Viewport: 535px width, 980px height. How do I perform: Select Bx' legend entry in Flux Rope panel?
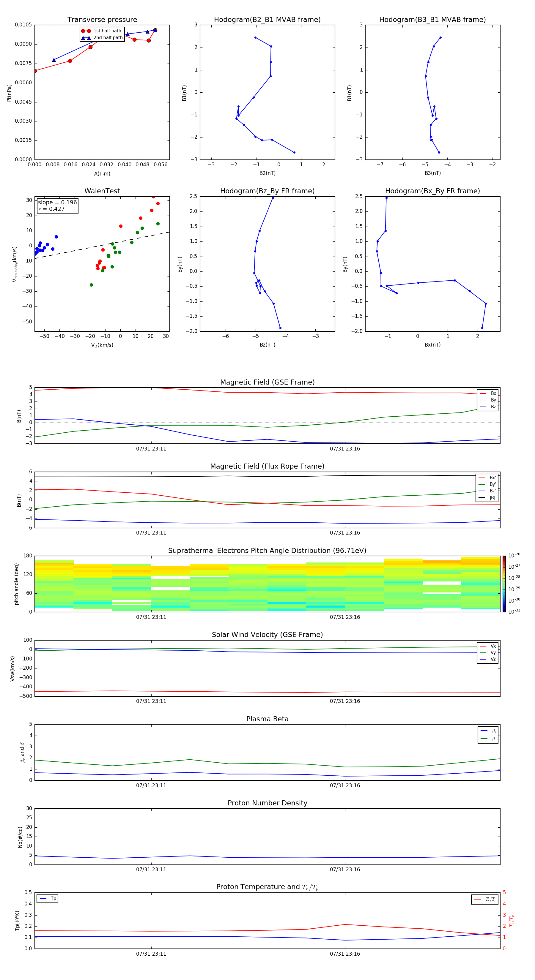[487, 478]
